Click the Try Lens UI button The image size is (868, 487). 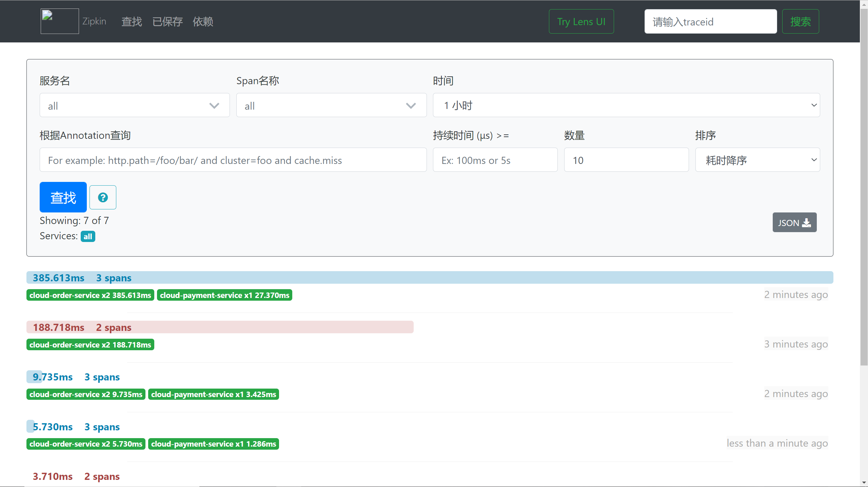pyautogui.click(x=581, y=21)
